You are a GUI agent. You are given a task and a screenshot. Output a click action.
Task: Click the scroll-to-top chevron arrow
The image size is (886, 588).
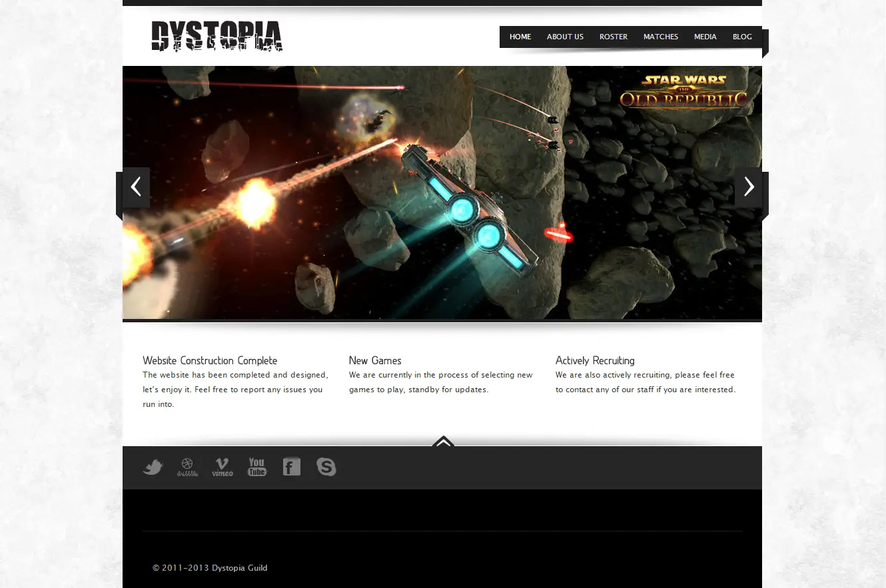(442, 441)
